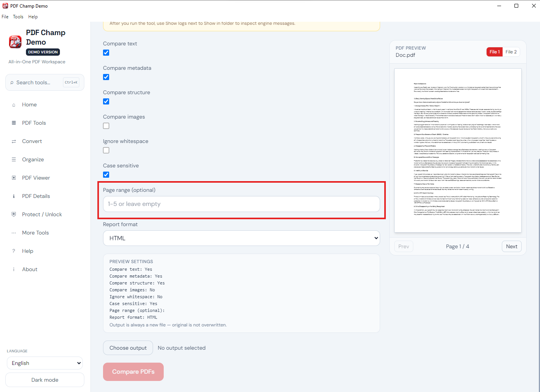Screen dimensions: 540x392
Task: Open the More Tools section
Action: tap(35, 233)
